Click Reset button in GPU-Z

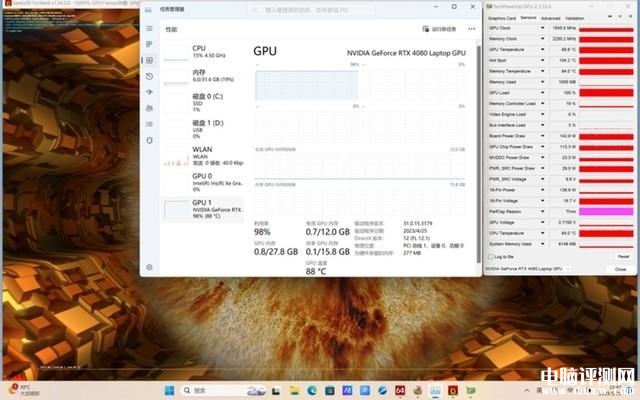point(623,257)
